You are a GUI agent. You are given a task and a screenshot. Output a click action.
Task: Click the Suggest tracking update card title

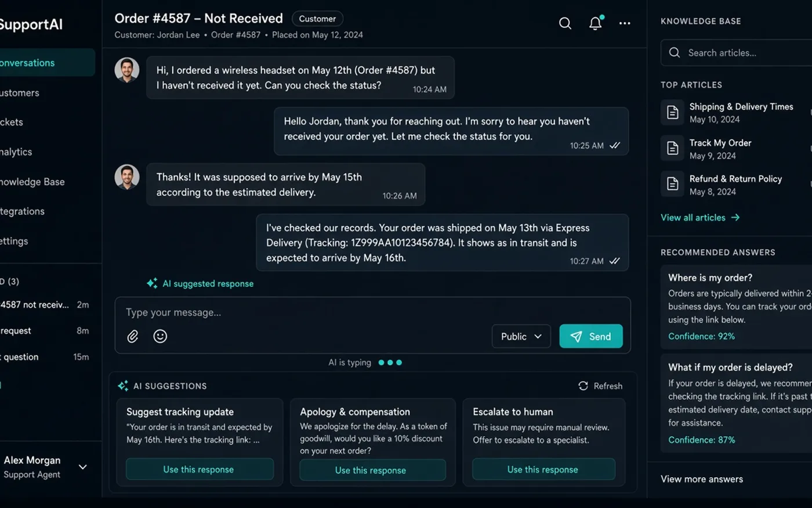[x=180, y=412]
